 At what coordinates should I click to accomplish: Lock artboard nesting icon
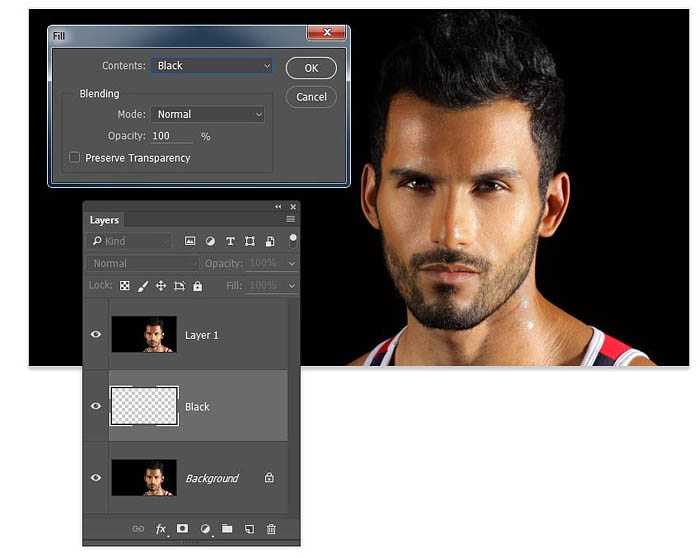tap(179, 286)
